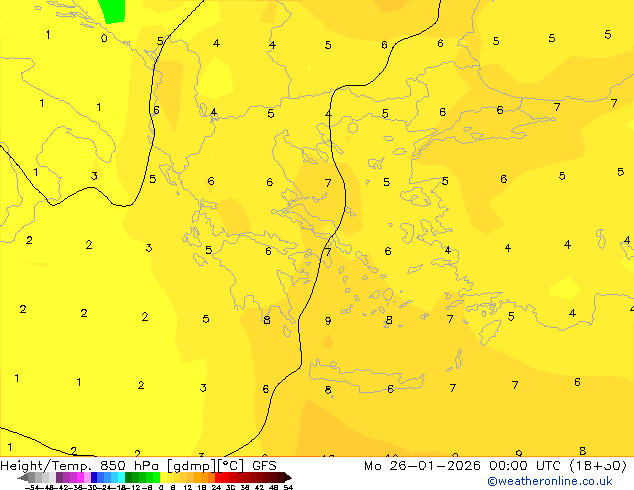Viewport: 634px width, 490px height.
Task: Select the 'Height/Temp. 850 hPa' map title
Action: point(79,466)
